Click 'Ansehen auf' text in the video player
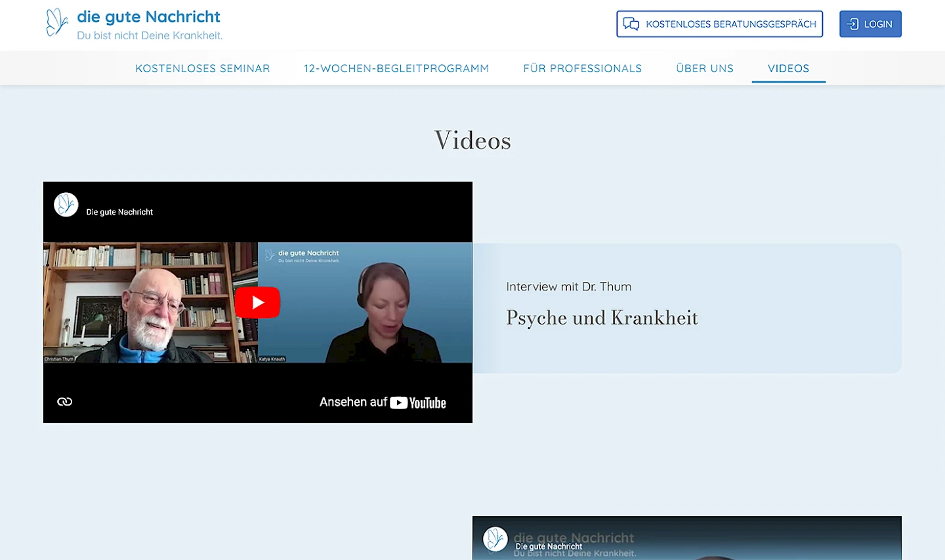 click(353, 402)
